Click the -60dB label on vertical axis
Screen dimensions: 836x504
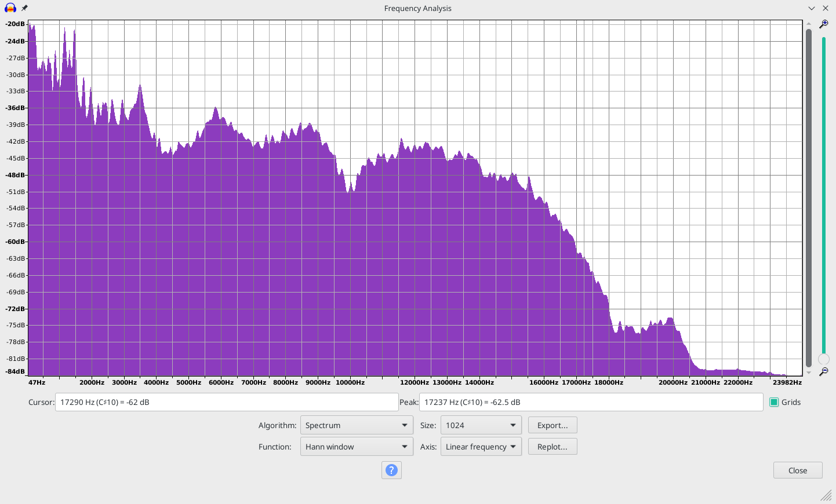coord(16,242)
